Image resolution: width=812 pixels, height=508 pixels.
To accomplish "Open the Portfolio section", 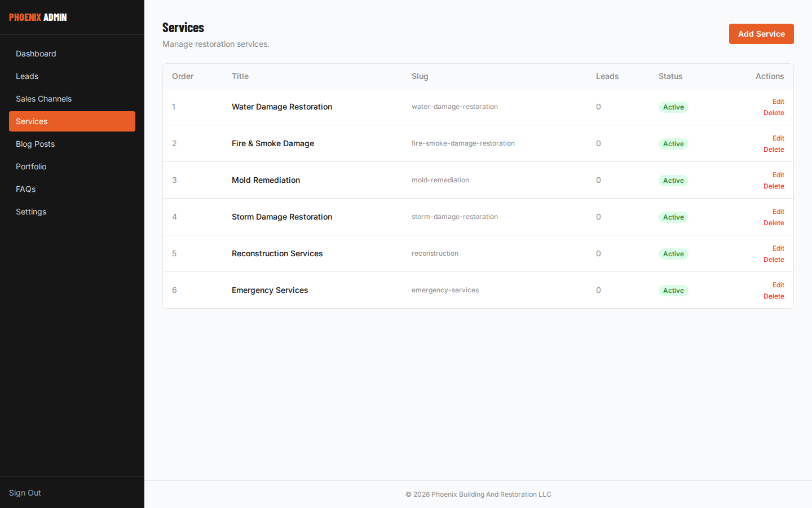I will [72, 167].
